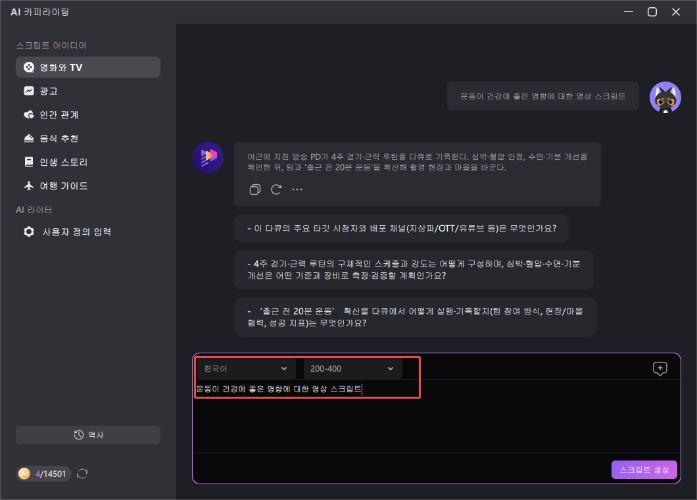Image resolution: width=697 pixels, height=500 pixels.
Task: Click into the script prompt text field
Action: tap(437, 418)
